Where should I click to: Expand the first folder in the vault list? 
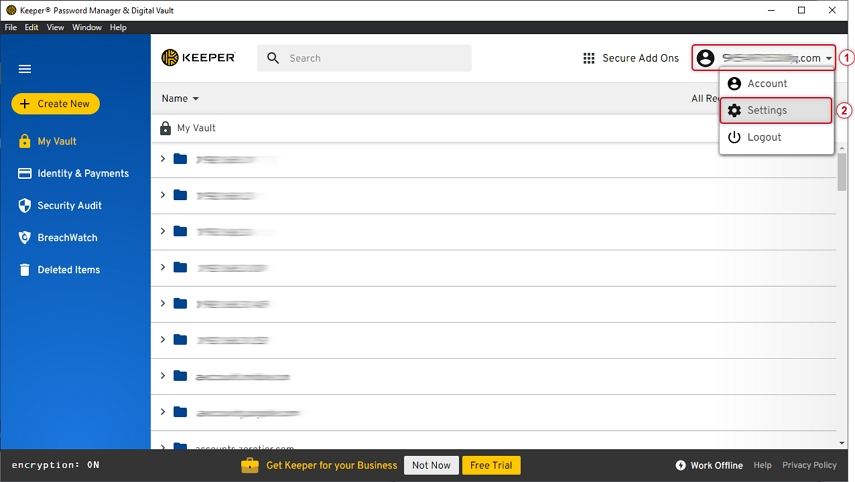(162, 159)
